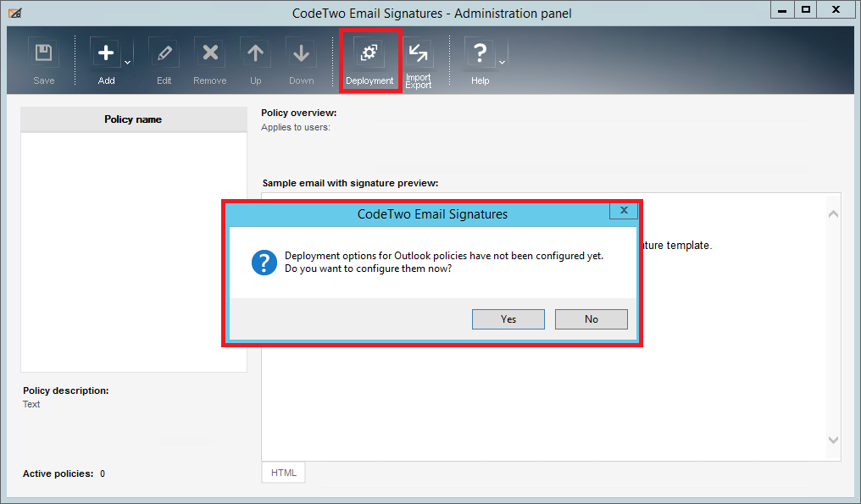Image resolution: width=861 pixels, height=504 pixels.
Task: Minimize the Administration panel window
Action: 782,10
